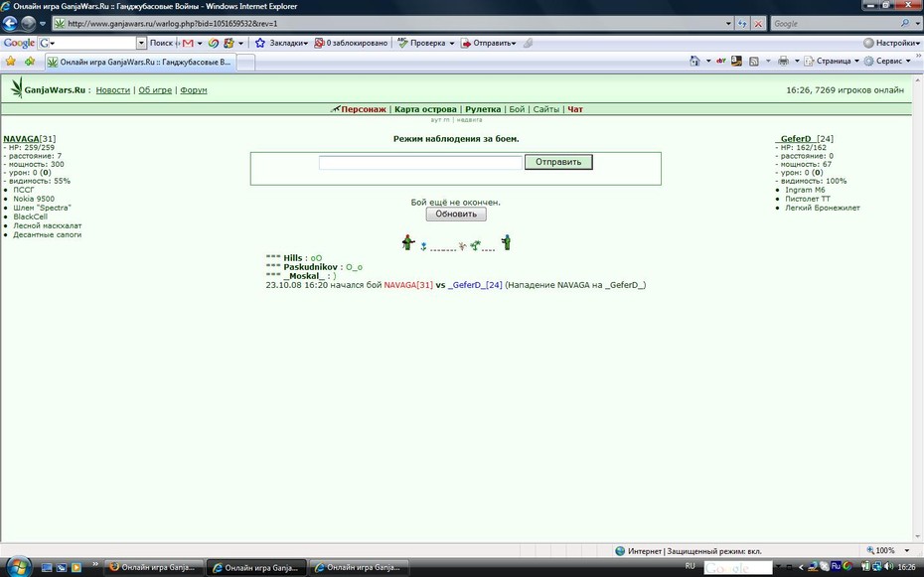Open the Закладки dropdown on Google toolbar
This screenshot has height=577, width=924.
pyautogui.click(x=282, y=43)
